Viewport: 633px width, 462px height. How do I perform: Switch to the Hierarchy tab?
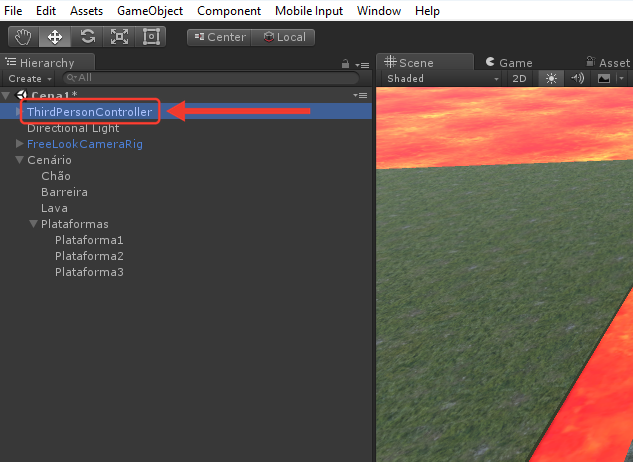48,63
